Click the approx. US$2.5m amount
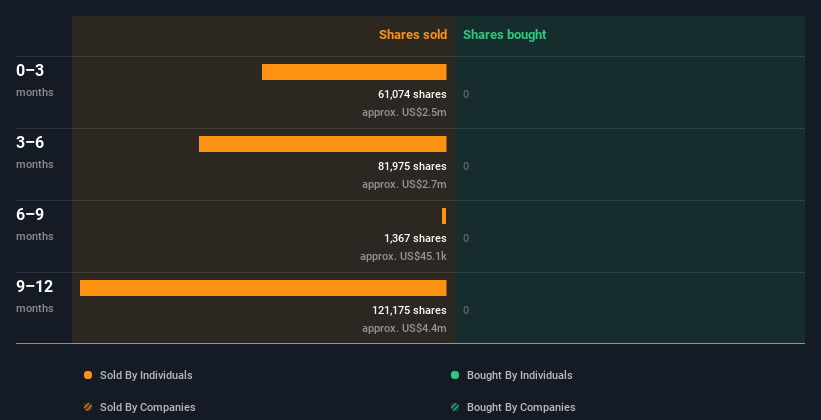Viewport: 821px width, 420px height. pyautogui.click(x=404, y=112)
